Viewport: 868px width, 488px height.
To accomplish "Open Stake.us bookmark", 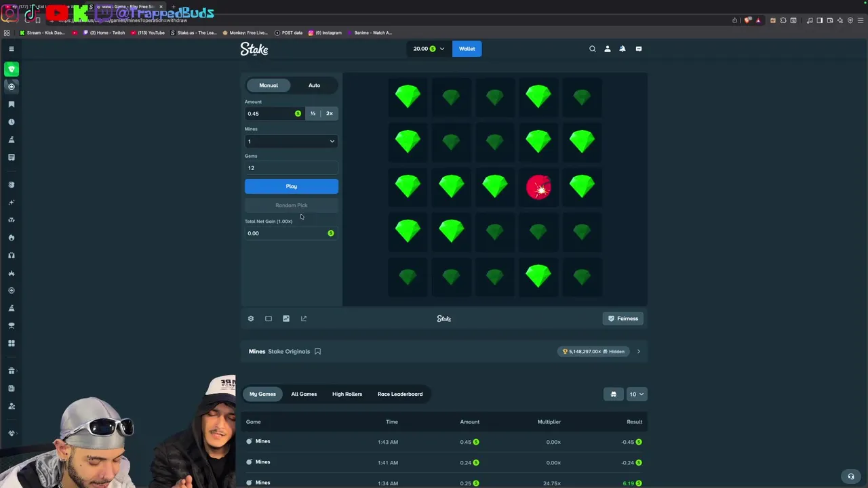I will click(194, 33).
